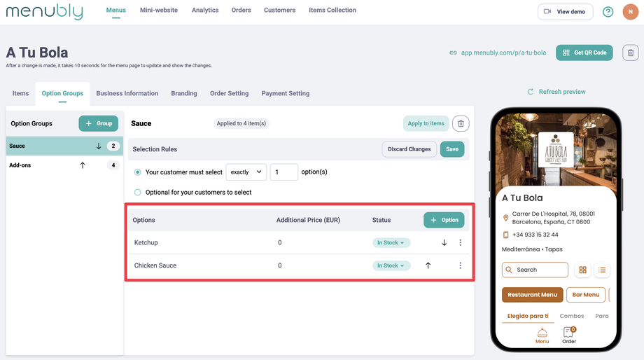This screenshot has height=360, width=644.
Task: Move Ketchup option down
Action: tap(444, 243)
